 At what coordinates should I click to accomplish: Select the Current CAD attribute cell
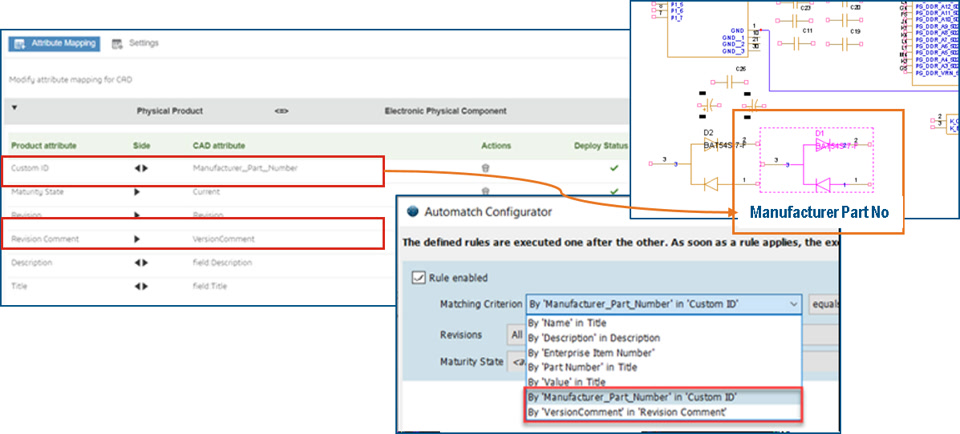206,192
